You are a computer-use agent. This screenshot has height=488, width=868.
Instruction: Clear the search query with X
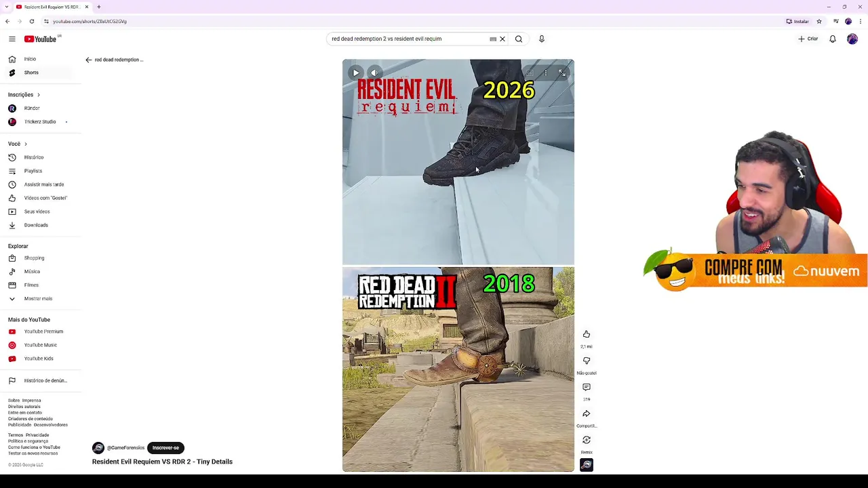[502, 39]
